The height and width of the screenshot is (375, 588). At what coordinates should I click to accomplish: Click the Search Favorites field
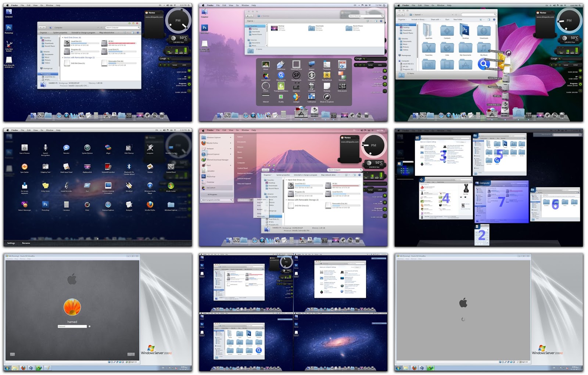pyautogui.click(x=366, y=16)
